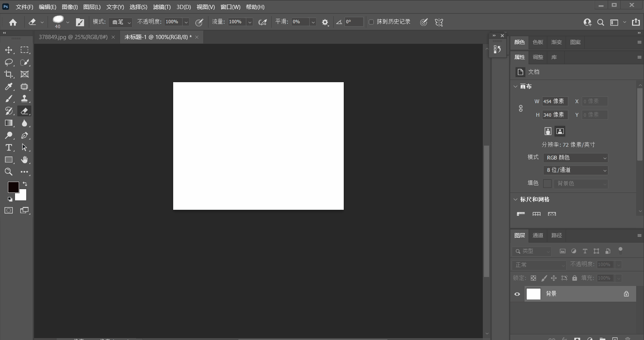Open the 滤镜(T) menu
The image size is (644, 340).
pos(162,7)
